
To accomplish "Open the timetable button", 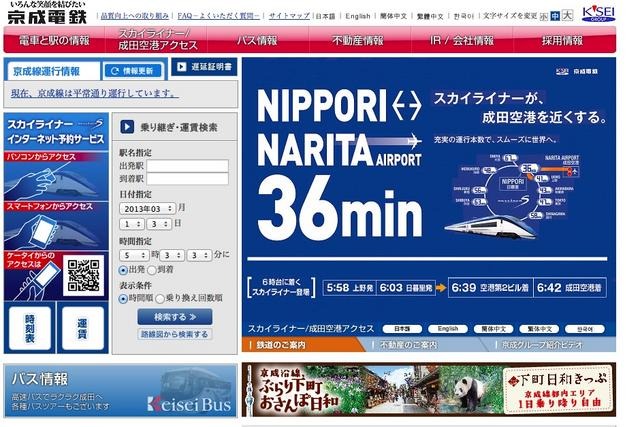I will tap(30, 329).
